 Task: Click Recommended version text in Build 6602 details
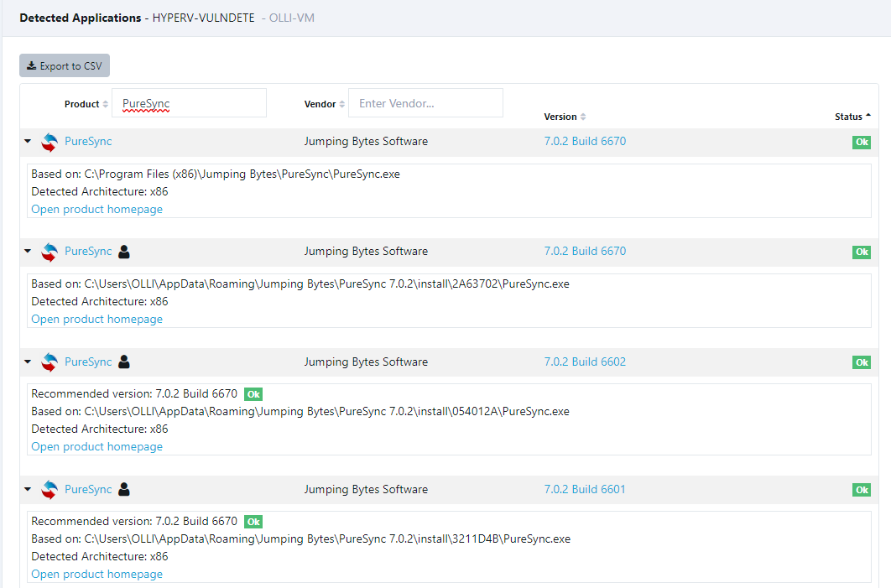click(x=134, y=393)
